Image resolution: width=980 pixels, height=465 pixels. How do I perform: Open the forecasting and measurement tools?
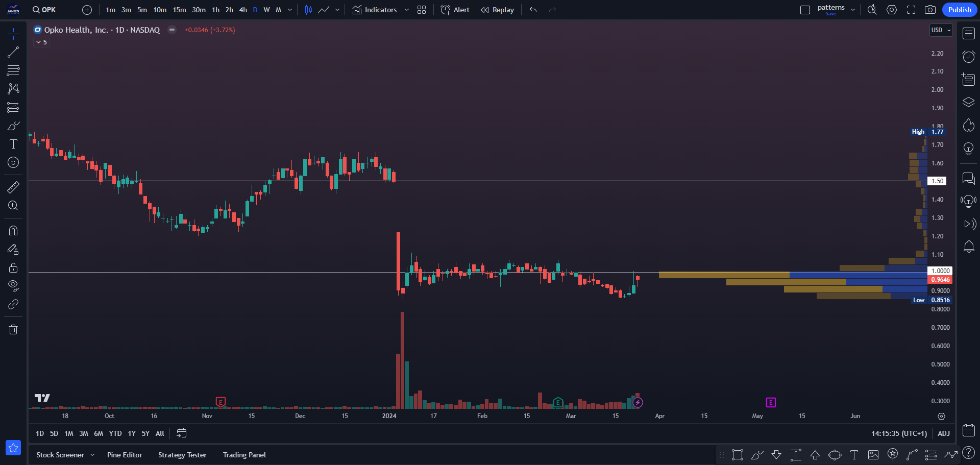pos(13,107)
